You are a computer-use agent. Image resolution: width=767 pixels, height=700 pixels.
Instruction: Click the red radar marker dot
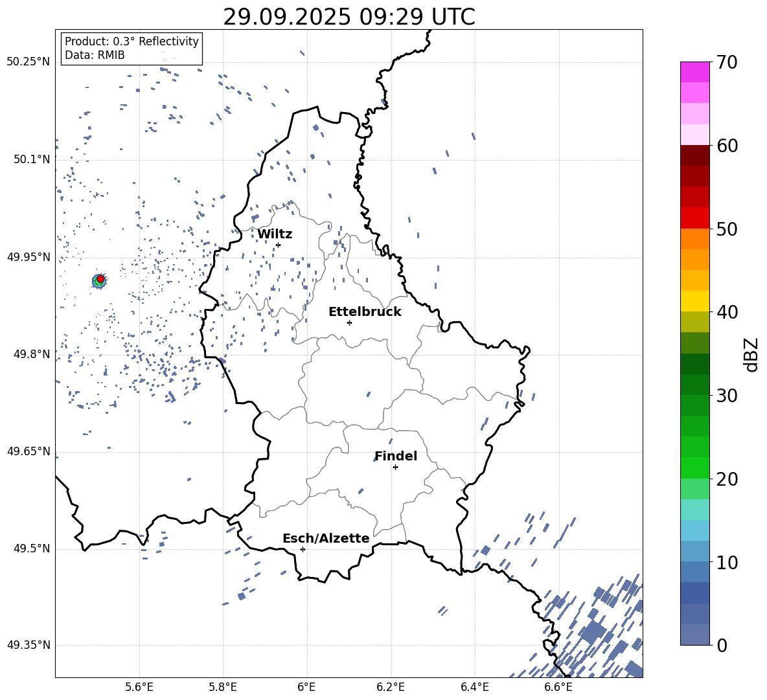point(100,279)
